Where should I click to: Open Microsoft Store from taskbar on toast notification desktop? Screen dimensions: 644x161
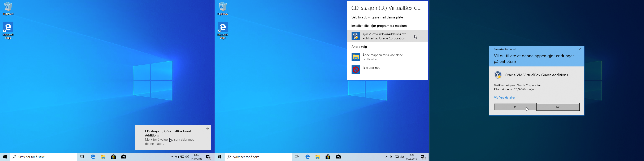(x=113, y=157)
